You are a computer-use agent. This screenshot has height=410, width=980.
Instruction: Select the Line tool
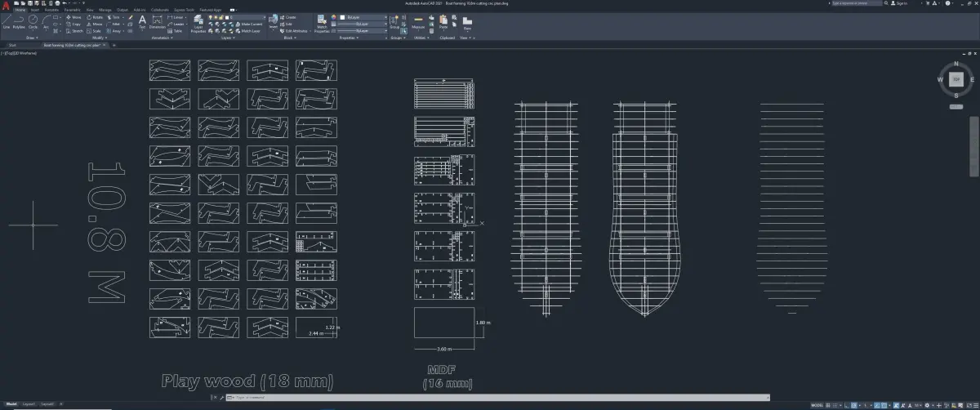[7, 21]
